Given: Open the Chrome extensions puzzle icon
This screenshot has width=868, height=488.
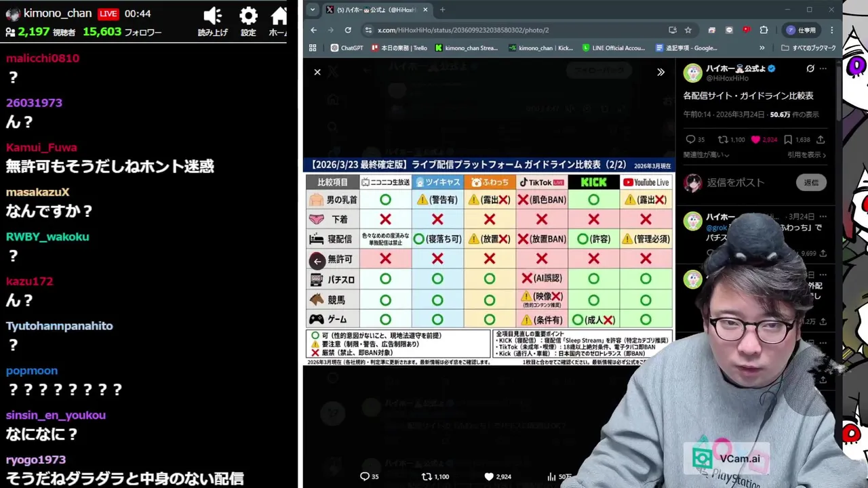Looking at the screenshot, I should [x=764, y=30].
